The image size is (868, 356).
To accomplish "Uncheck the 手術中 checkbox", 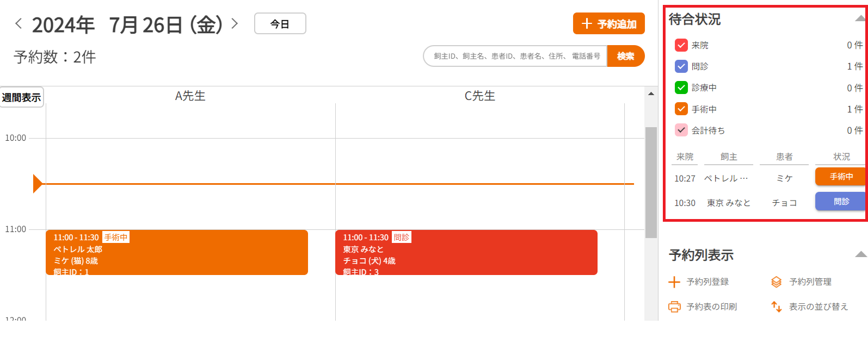I will (x=681, y=109).
